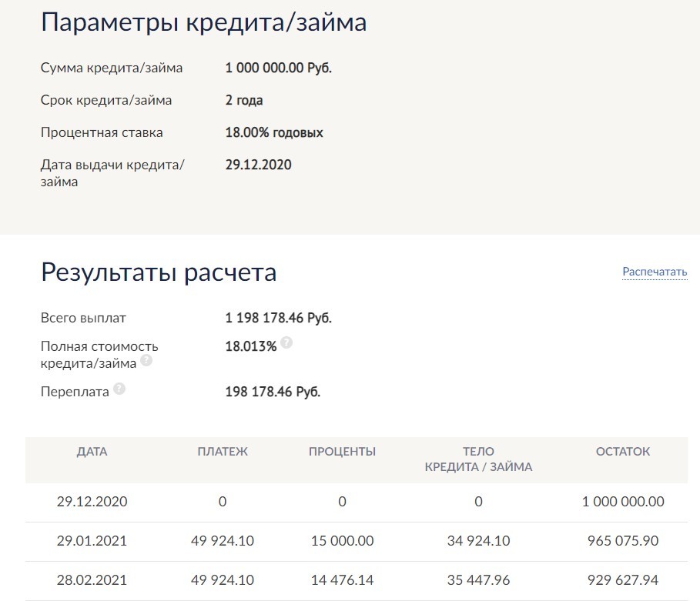This screenshot has height=601, width=700.
Task: Click the Распечатать print link
Action: click(655, 272)
